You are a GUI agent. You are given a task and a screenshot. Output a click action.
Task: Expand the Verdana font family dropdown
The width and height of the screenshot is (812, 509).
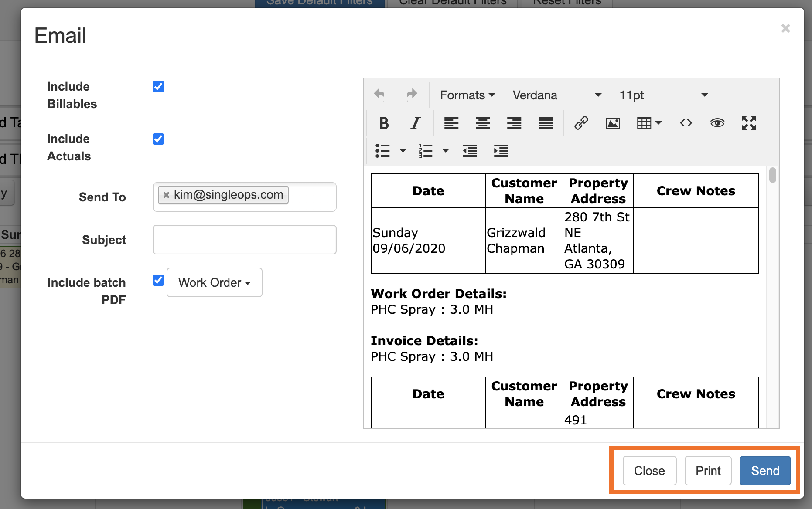click(x=557, y=95)
